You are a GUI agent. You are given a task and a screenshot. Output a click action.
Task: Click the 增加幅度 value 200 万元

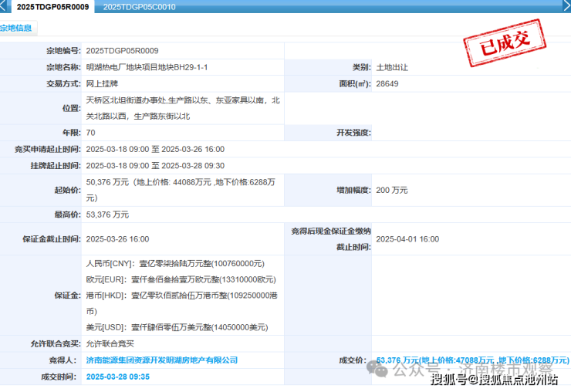(x=392, y=190)
